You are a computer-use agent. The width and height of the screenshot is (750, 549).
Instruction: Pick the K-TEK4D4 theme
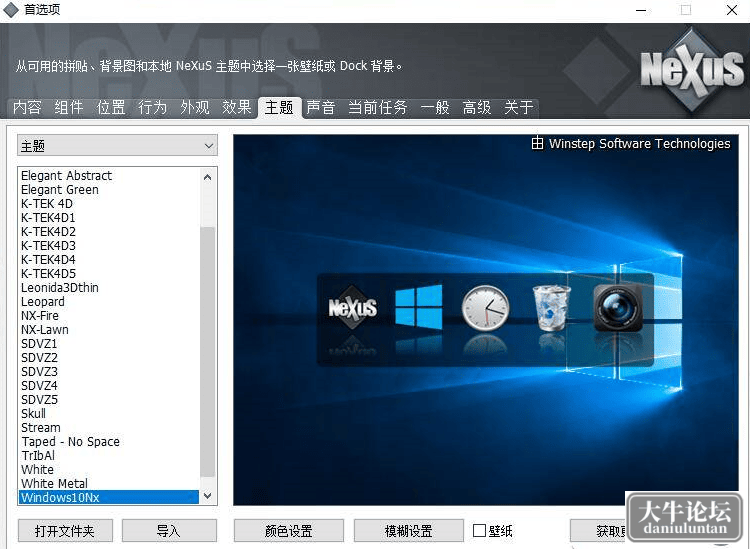[x=109, y=260]
